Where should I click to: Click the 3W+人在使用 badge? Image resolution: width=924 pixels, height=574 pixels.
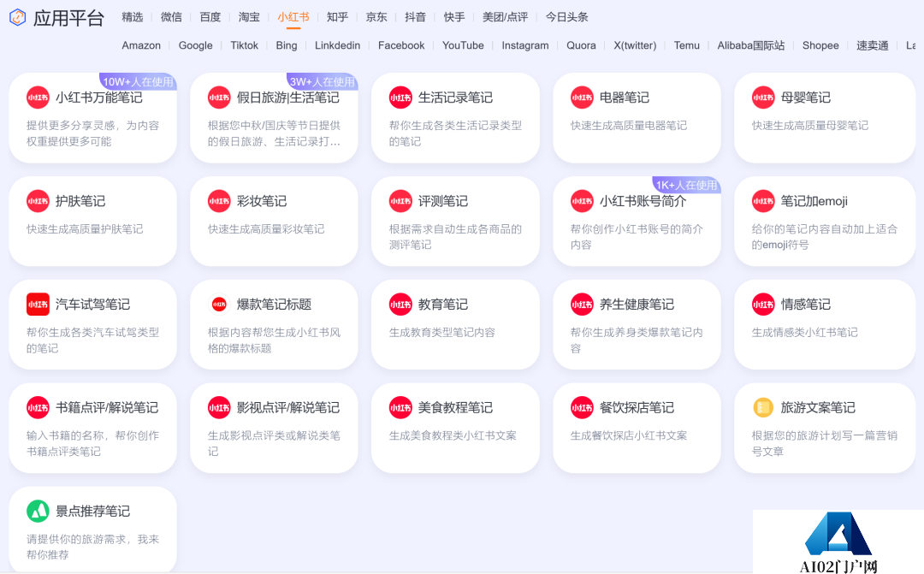pos(323,81)
